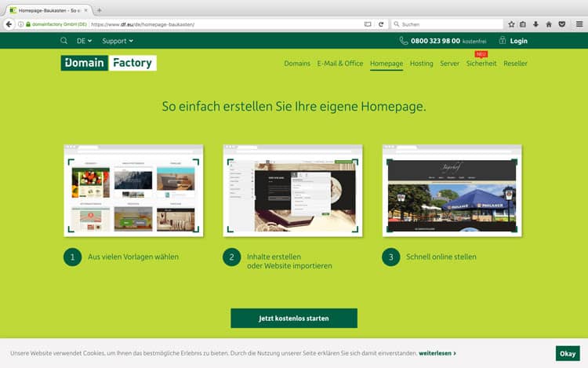Image resolution: width=588 pixels, height=368 pixels.
Task: Reload the page with the refresh icon
Action: pyautogui.click(x=381, y=24)
